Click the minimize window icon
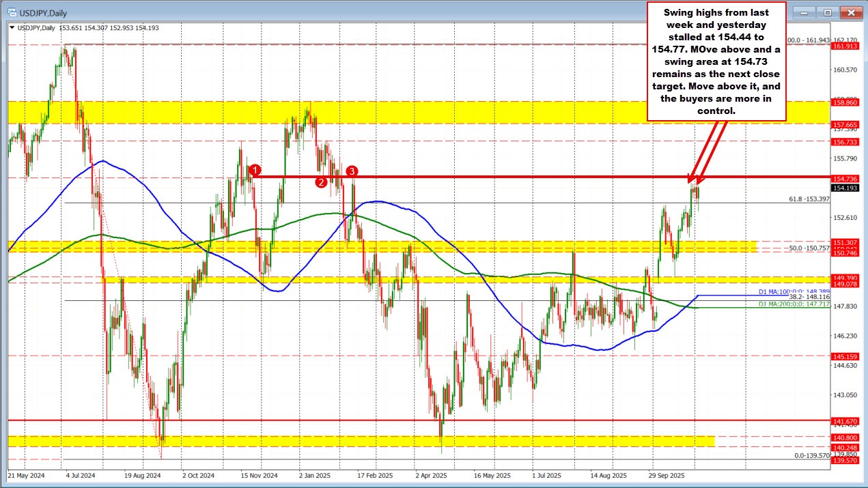 click(x=804, y=12)
